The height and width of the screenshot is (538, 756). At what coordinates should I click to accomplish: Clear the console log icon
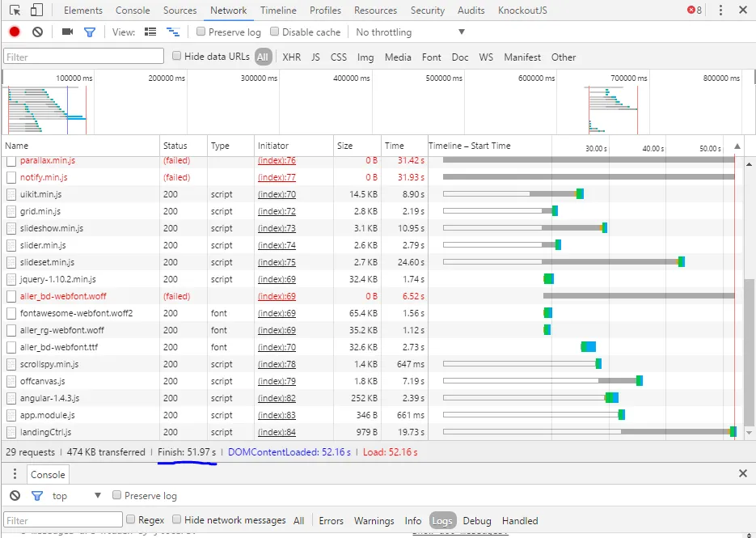point(15,496)
